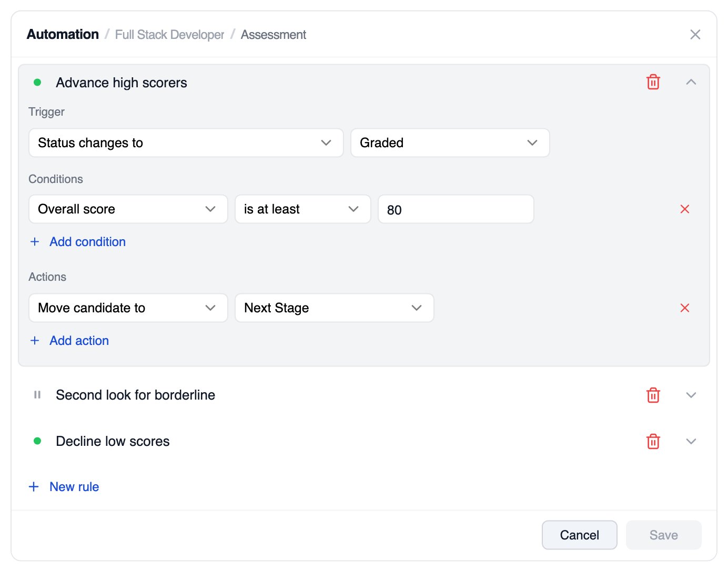728x571 pixels.
Task: Expand the Second look for borderline rule
Action: (x=691, y=395)
